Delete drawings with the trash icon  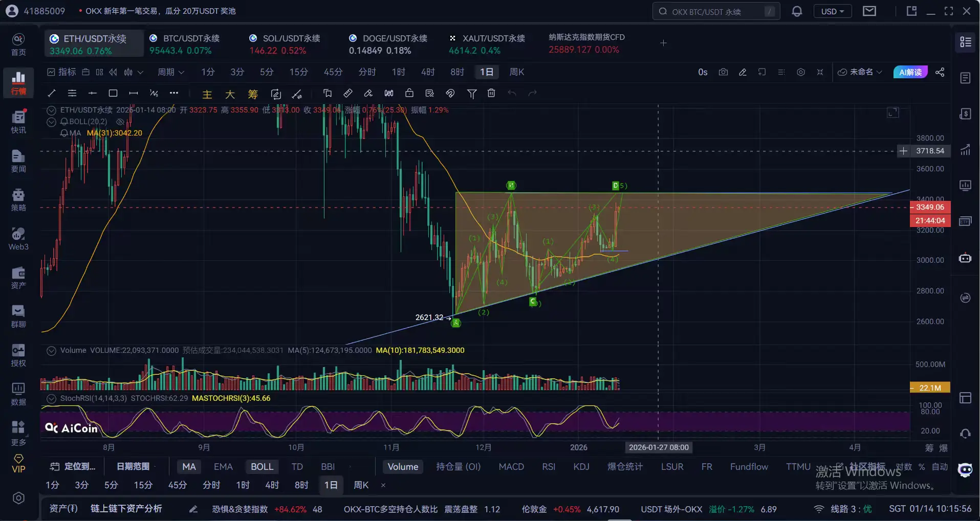click(x=491, y=93)
